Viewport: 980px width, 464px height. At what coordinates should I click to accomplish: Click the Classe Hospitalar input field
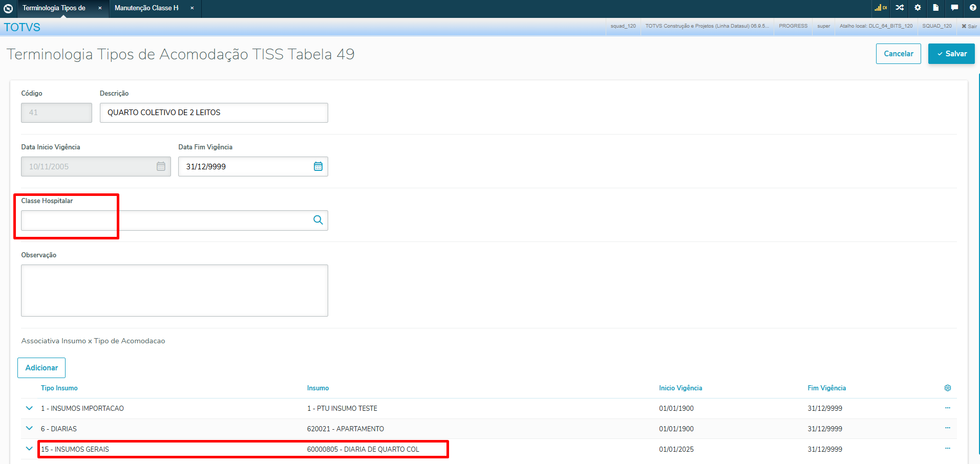point(175,220)
